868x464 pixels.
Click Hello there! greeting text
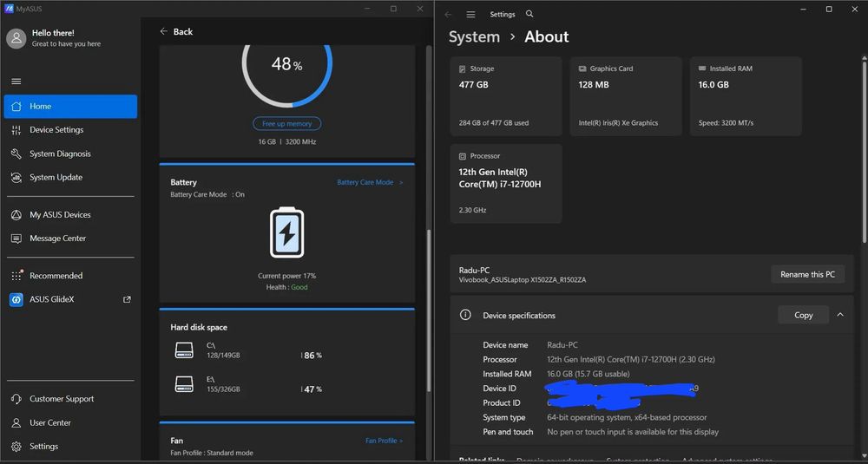tap(53, 33)
